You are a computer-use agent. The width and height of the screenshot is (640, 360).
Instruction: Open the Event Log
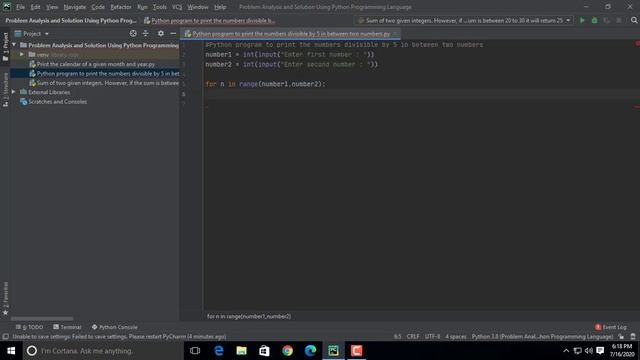pyautogui.click(x=611, y=327)
